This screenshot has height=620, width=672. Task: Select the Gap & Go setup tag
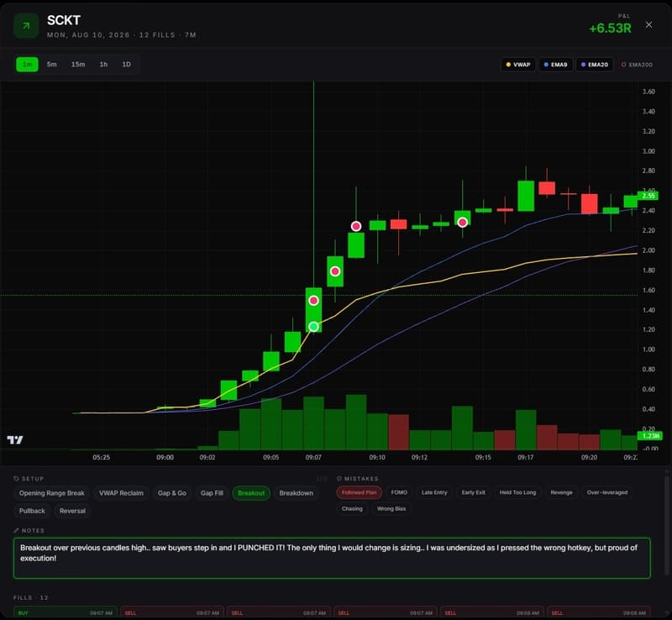point(172,493)
